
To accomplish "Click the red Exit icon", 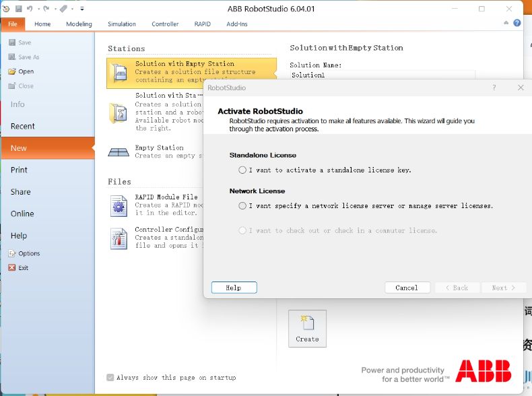I will (x=12, y=268).
